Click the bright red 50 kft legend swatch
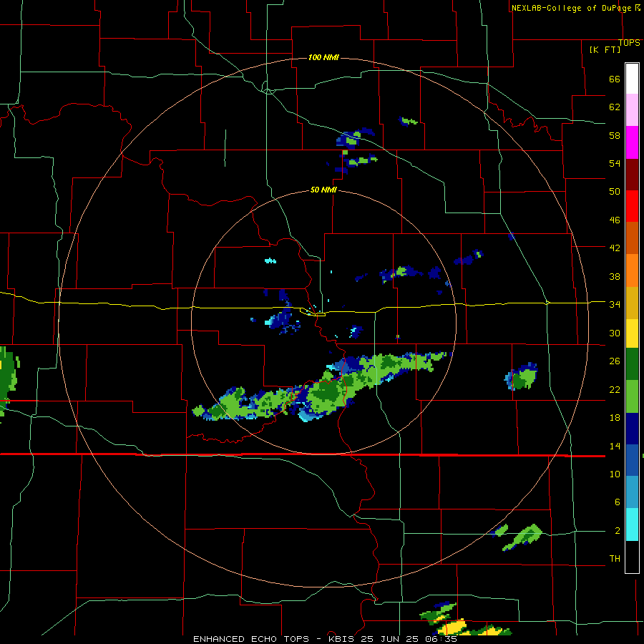This screenshot has width=644, height=644. point(632,206)
